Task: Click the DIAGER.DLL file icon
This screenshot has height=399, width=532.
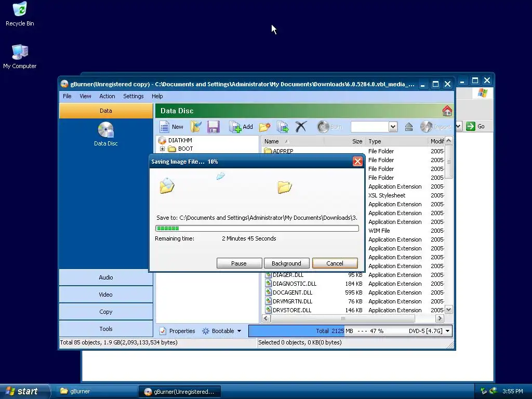Action: coord(269,274)
